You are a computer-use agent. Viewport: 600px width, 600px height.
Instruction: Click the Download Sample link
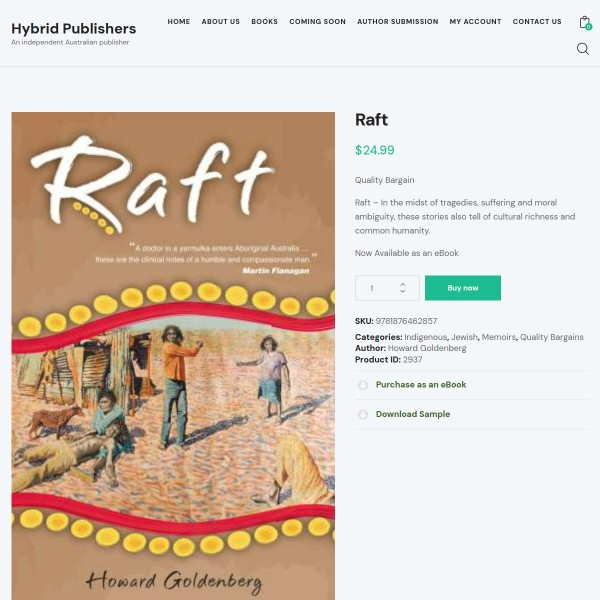413,414
